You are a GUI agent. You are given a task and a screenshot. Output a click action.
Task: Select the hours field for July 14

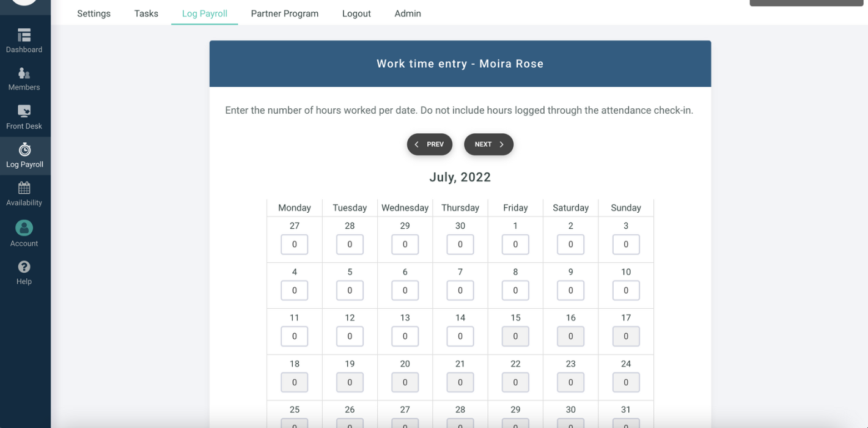pyautogui.click(x=460, y=336)
